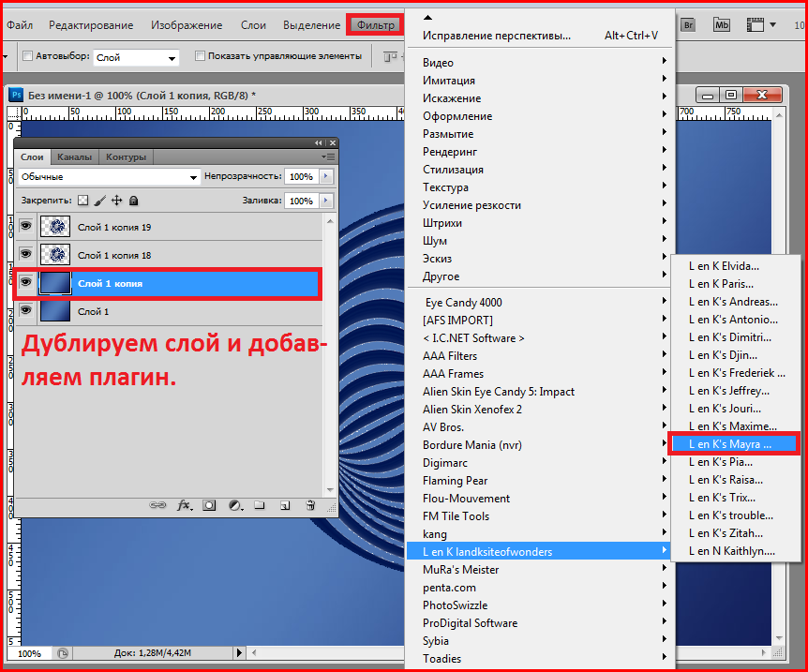Open the 'Выделение' menu
The width and height of the screenshot is (808, 672).
[x=312, y=24]
